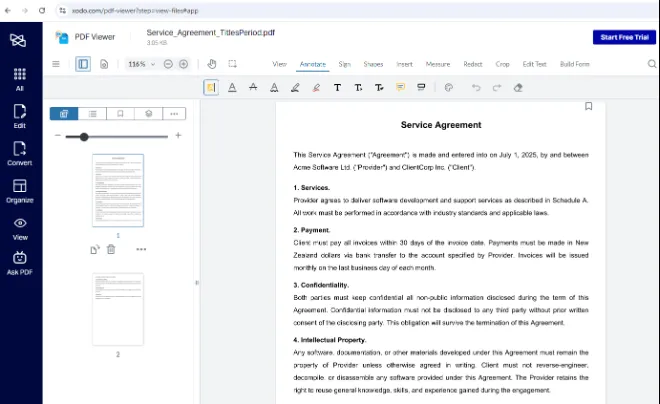Switch to the Measure tab
The height and width of the screenshot is (404, 660).
point(438,64)
